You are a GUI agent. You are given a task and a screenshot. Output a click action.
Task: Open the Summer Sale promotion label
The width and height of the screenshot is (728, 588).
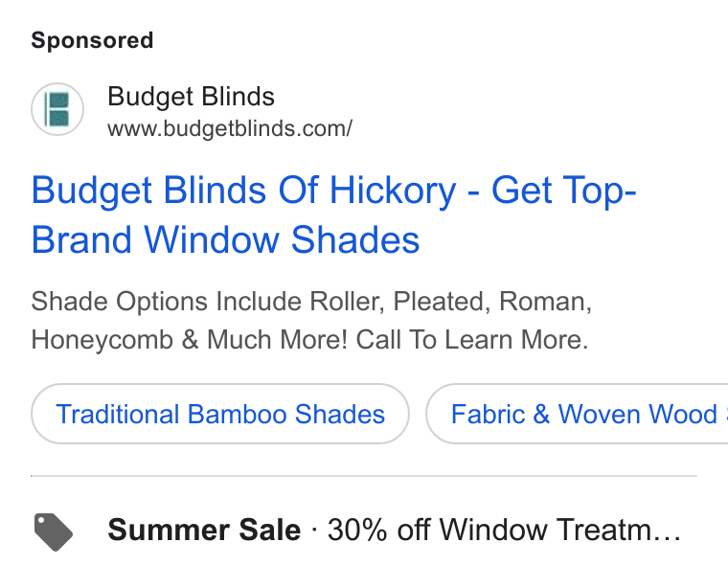coord(204,530)
